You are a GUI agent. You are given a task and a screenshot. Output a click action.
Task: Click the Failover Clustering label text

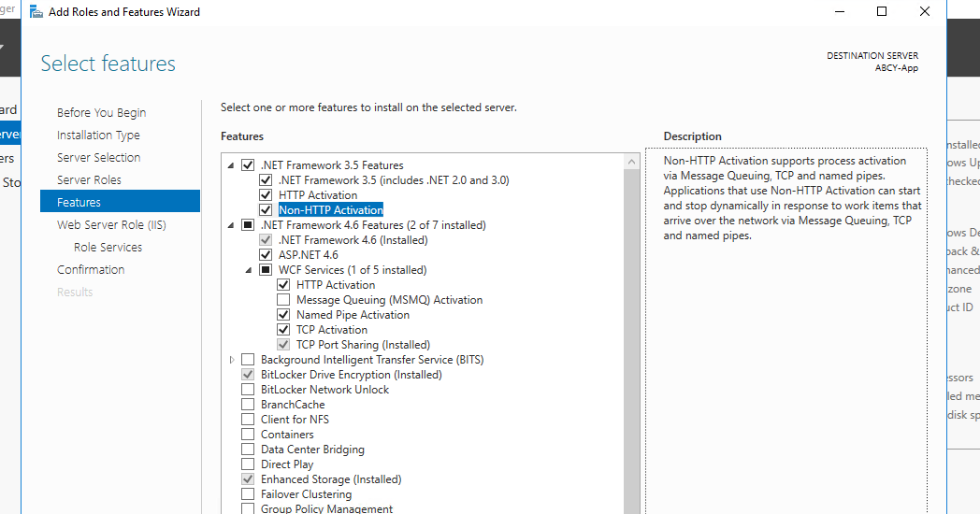[307, 494]
